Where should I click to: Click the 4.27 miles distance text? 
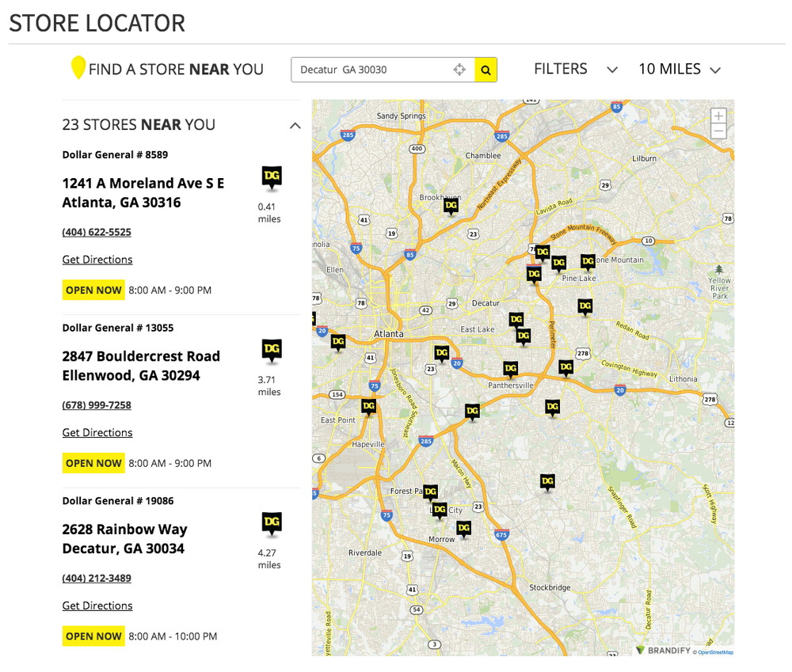269,560
